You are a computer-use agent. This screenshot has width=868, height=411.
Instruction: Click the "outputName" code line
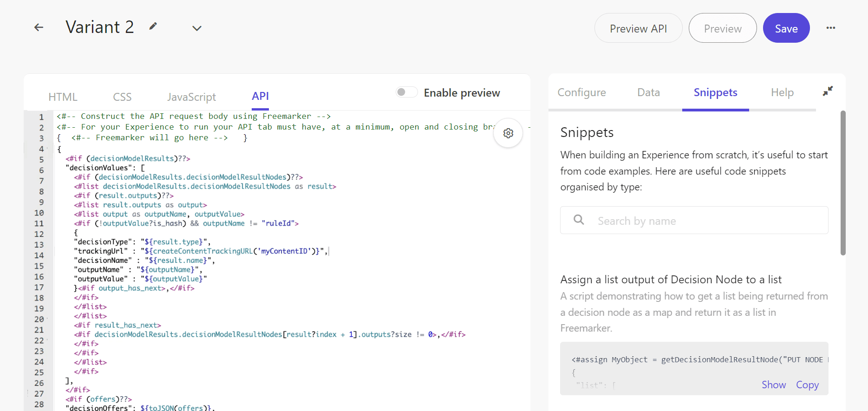138,270
